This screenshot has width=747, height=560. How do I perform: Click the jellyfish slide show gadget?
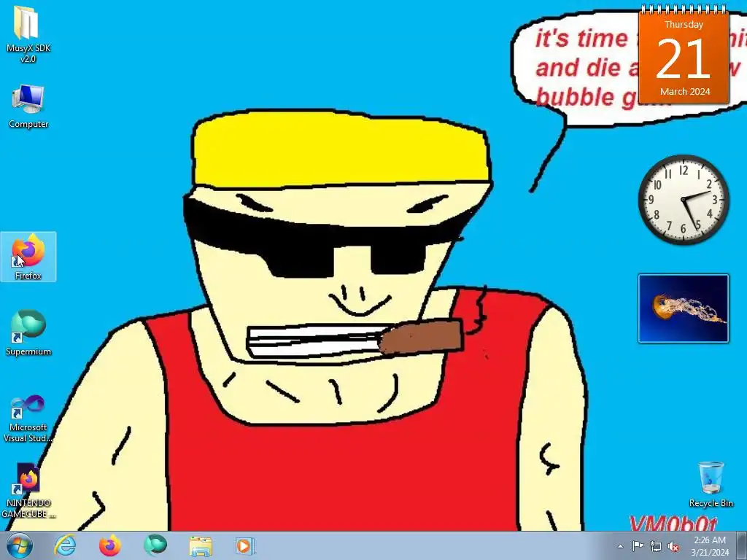coord(683,308)
